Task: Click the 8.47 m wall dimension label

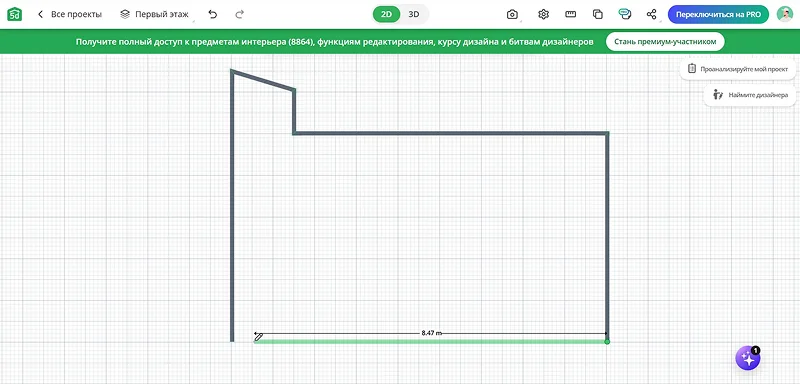Action: (432, 333)
